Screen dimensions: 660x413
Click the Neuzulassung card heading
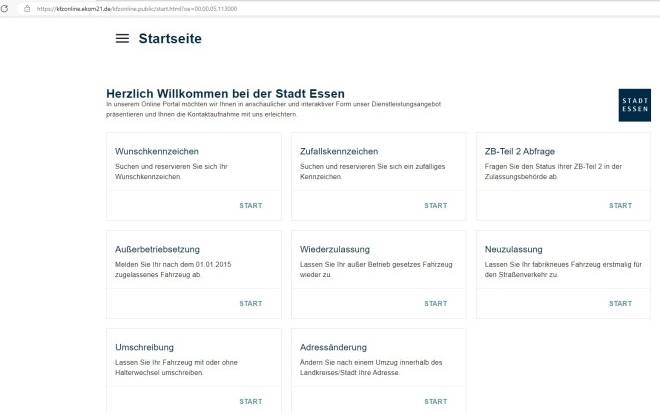pos(513,249)
